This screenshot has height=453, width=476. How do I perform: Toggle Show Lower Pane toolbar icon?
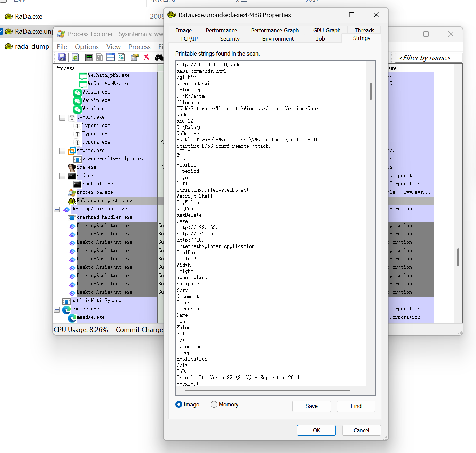pyautogui.click(x=111, y=57)
